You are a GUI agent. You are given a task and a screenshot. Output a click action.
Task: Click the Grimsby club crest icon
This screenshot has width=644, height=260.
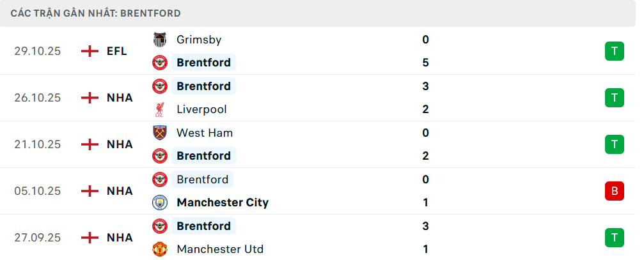pyautogui.click(x=159, y=40)
